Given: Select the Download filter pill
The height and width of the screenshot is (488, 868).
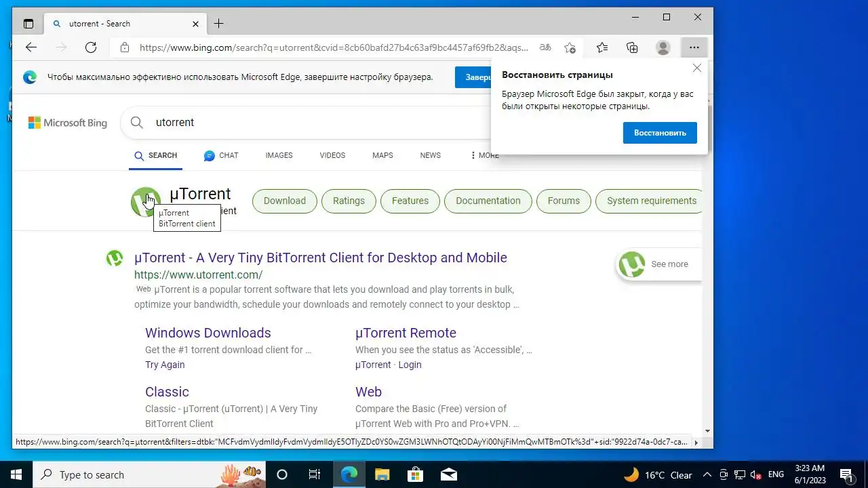Looking at the screenshot, I should click(x=285, y=201).
